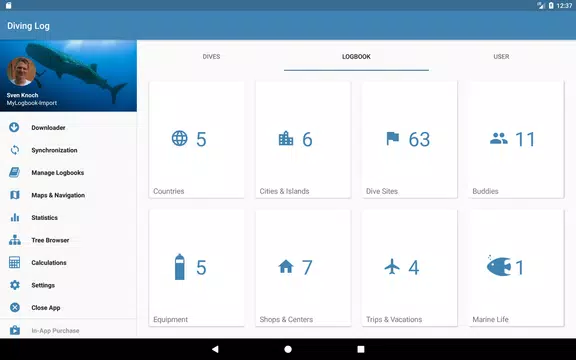Viewport: 576px width, 360px height.
Task: Click the flag icon in Dive Sites card
Action: [x=392, y=138]
